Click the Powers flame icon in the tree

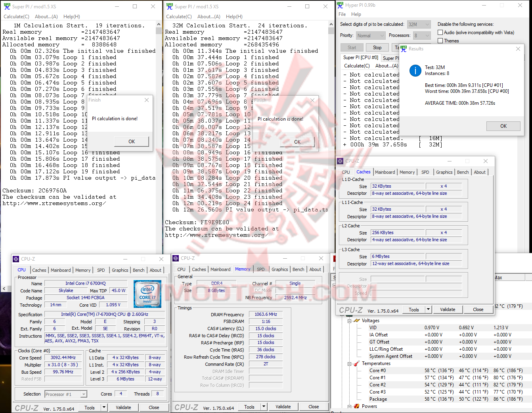357,406
